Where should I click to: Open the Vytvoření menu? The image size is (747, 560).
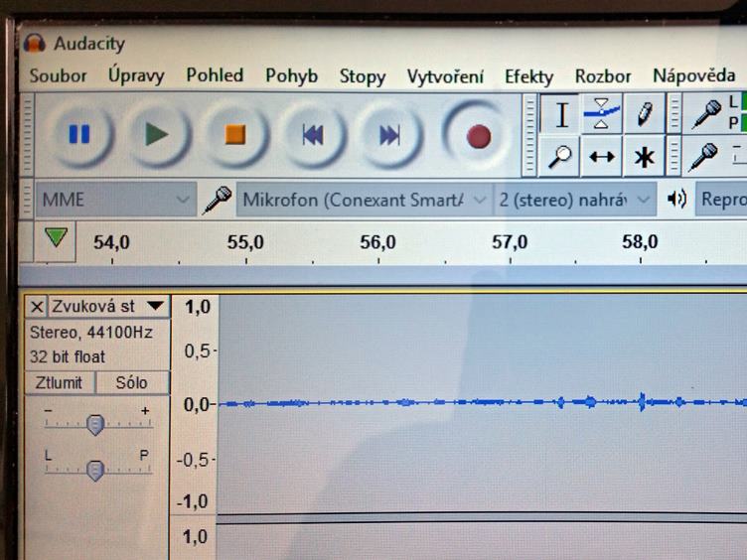point(445,76)
